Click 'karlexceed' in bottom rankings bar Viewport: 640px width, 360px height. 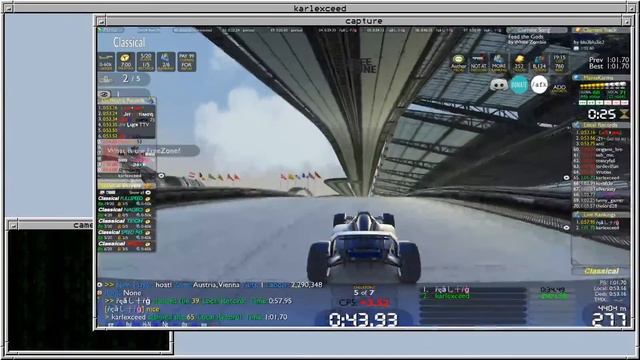point(452,296)
